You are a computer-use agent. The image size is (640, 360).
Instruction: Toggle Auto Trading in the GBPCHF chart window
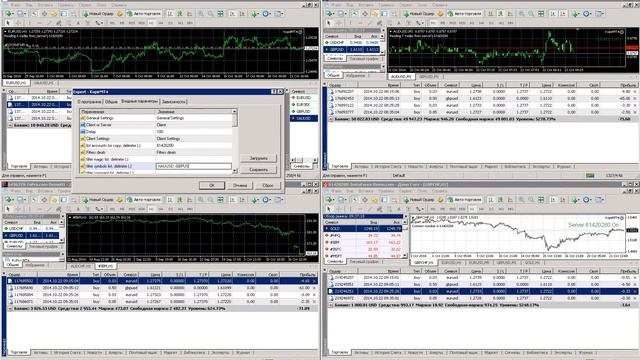464,200
